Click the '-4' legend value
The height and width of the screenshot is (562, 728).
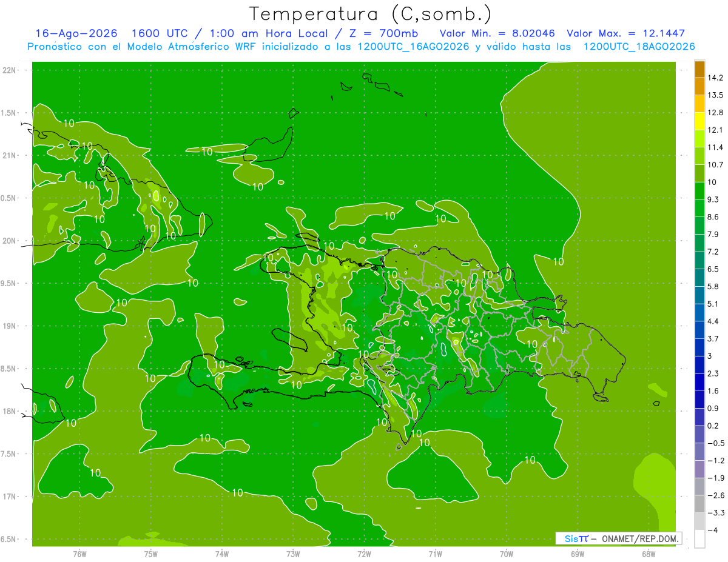click(x=713, y=530)
